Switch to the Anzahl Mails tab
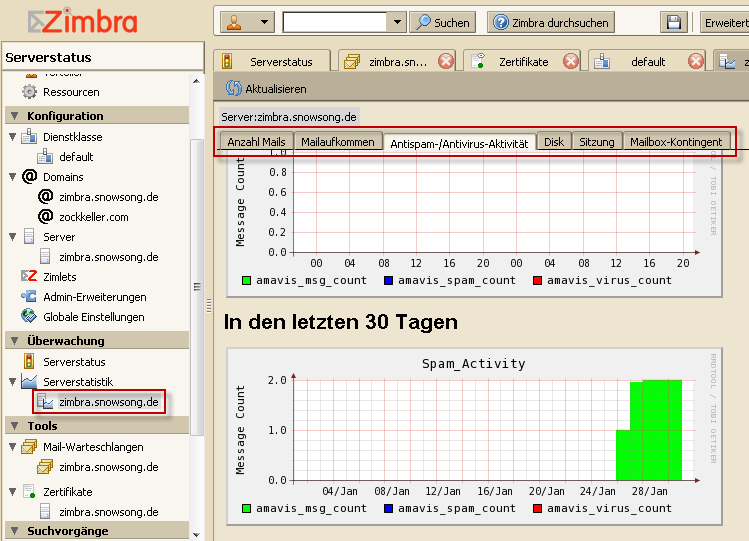The image size is (749, 541). pos(256,142)
